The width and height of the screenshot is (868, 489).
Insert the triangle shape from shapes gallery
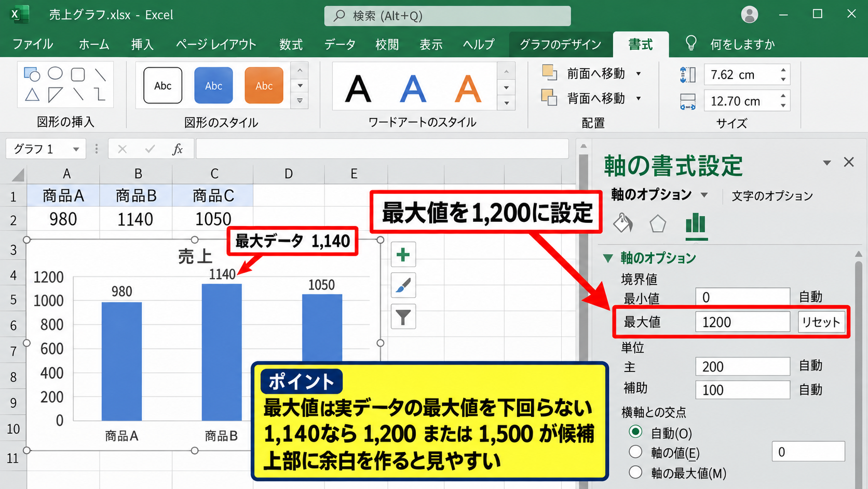pos(32,95)
